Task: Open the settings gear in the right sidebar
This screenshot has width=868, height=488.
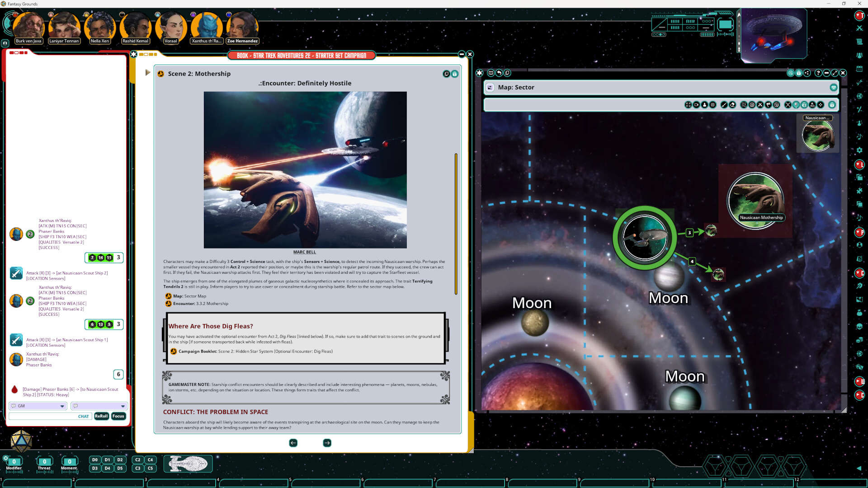Action: click(x=860, y=150)
